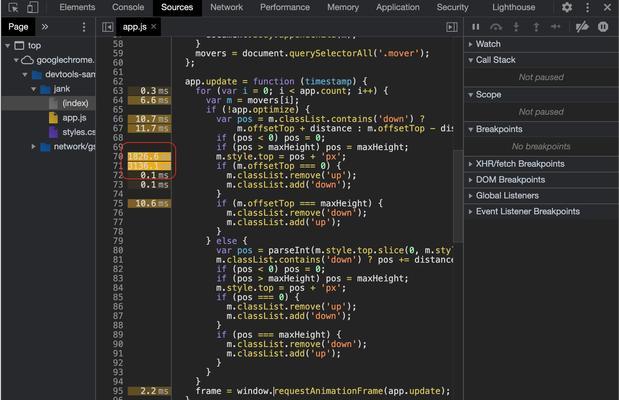Click the 10.6 ms timing marker
The width and height of the screenshot is (619, 400).
coord(149,204)
